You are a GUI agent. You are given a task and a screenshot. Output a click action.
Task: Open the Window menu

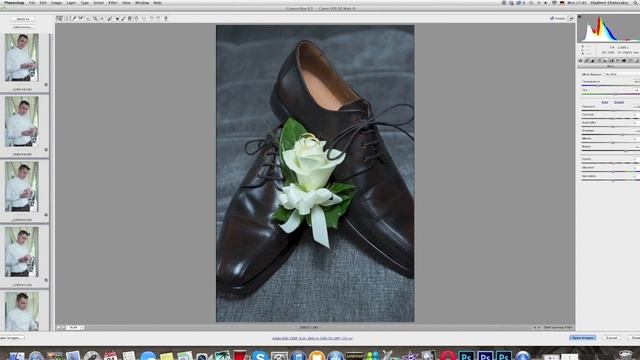click(x=142, y=2)
